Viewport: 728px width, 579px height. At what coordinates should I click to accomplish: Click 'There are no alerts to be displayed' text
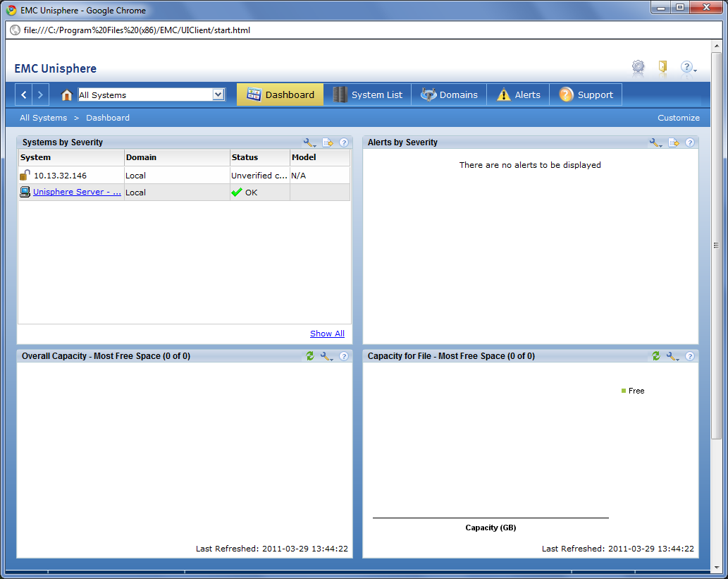[x=530, y=165]
